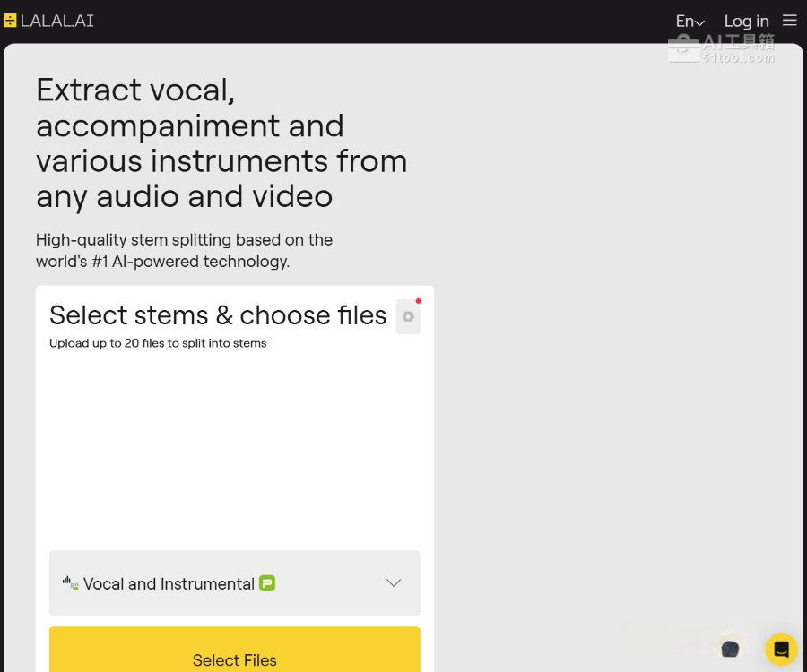Click the 'Extract vocal, accompaniment' main headline
807x672 pixels.
pos(221,143)
